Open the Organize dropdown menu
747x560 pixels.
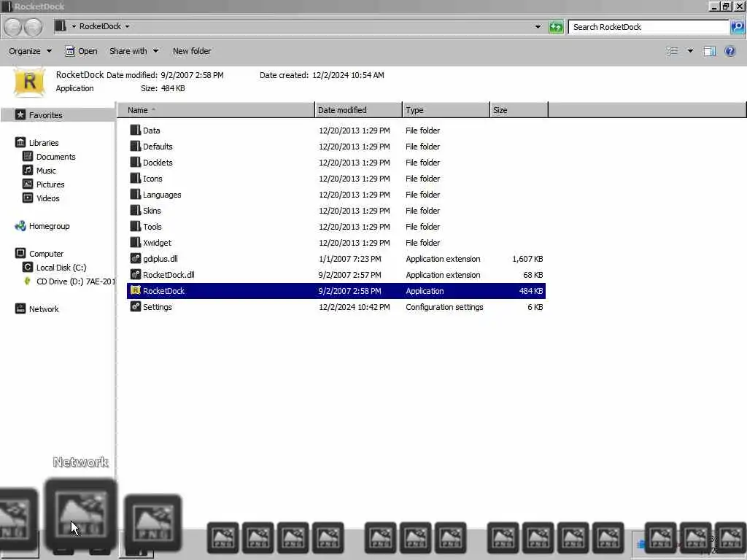(30, 51)
